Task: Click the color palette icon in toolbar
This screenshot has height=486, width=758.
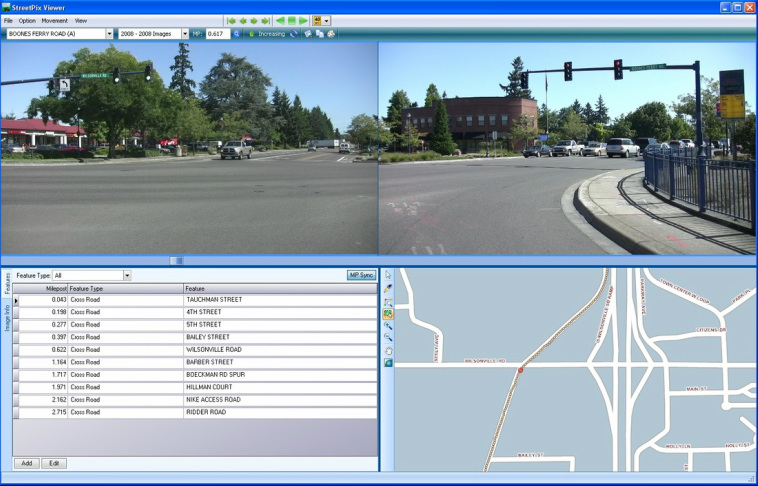Action: tap(331, 34)
